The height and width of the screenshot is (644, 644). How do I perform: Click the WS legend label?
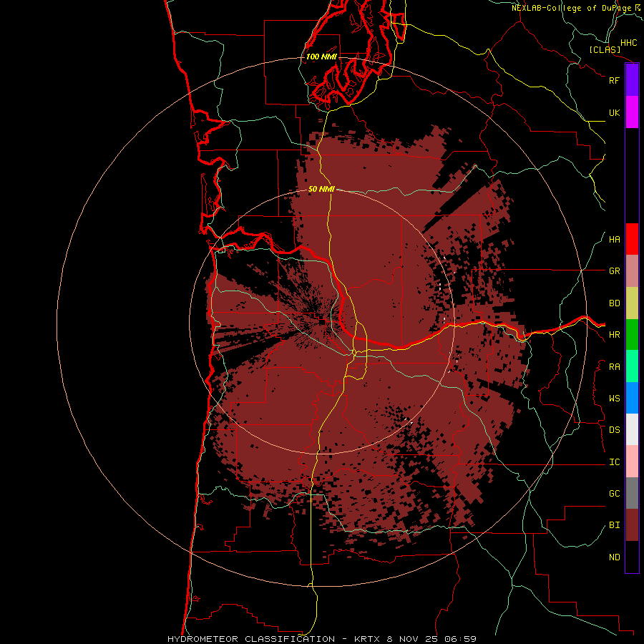click(x=614, y=399)
